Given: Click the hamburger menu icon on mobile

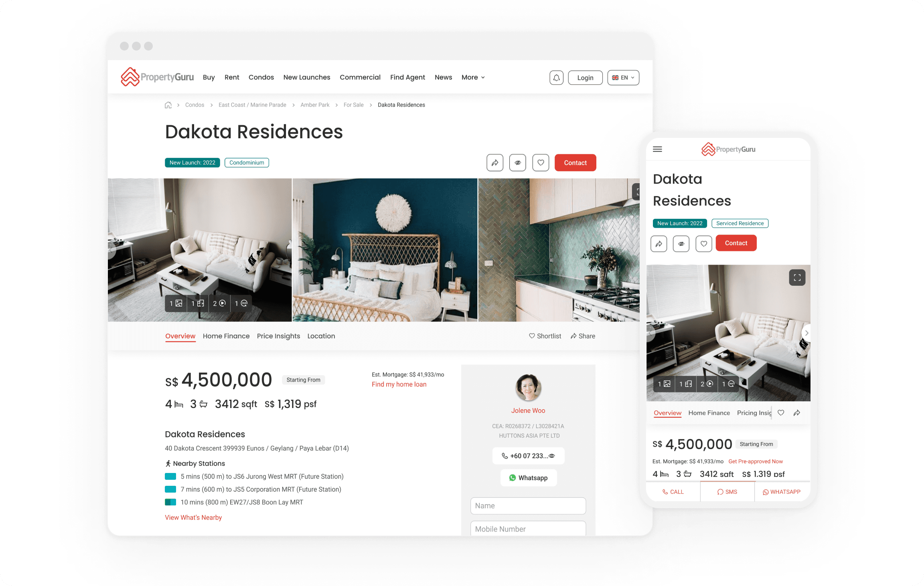Looking at the screenshot, I should pos(657,150).
